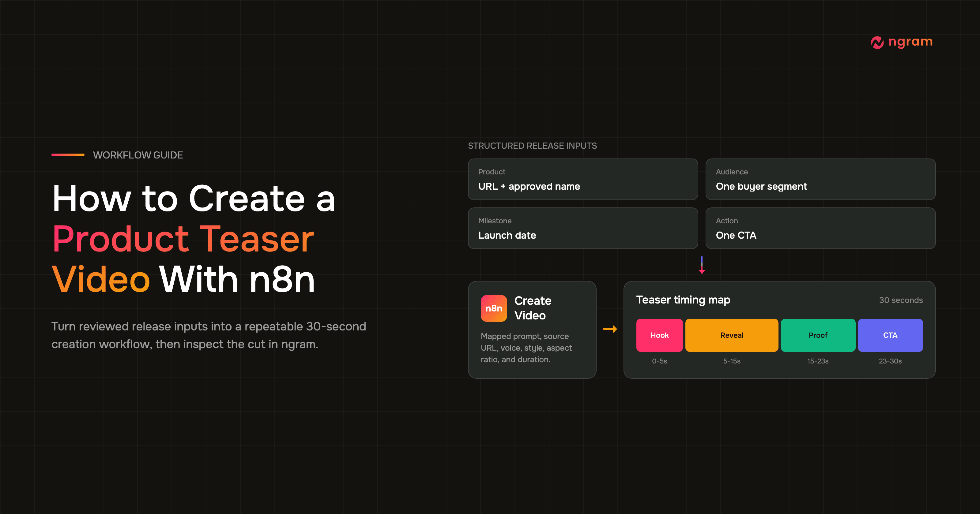
Task: Click the 'Create Video' heading
Action: (533, 308)
